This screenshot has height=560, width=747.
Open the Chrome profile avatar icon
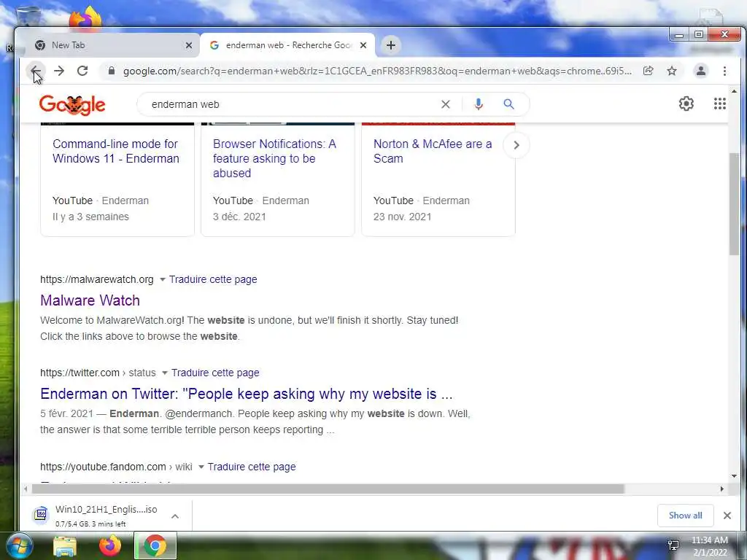coord(701,71)
